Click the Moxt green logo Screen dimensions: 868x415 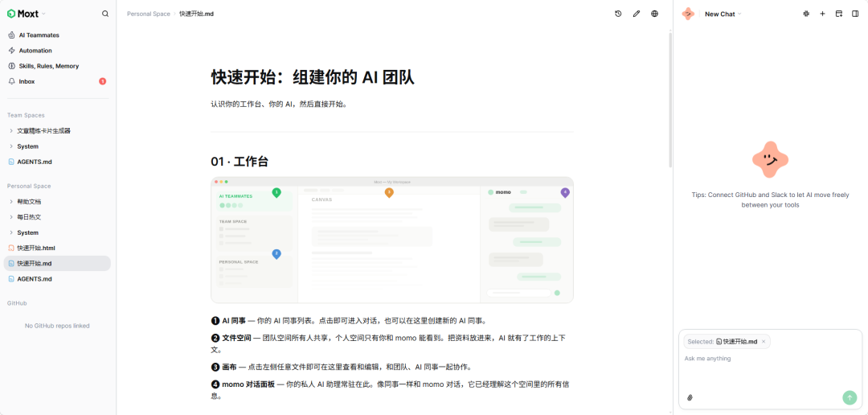(10, 14)
